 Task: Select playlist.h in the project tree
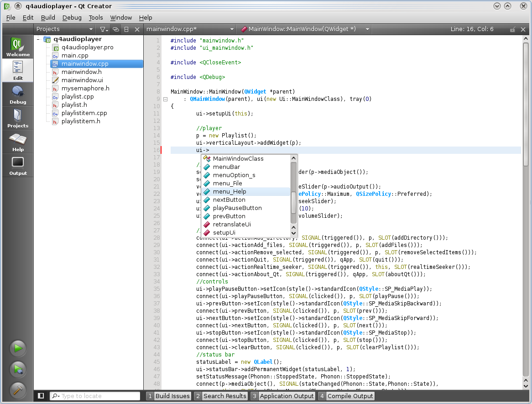coord(74,105)
